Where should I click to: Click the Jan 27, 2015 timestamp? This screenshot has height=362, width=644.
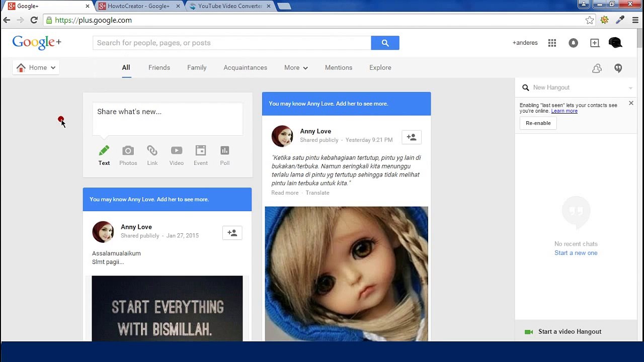point(182,236)
